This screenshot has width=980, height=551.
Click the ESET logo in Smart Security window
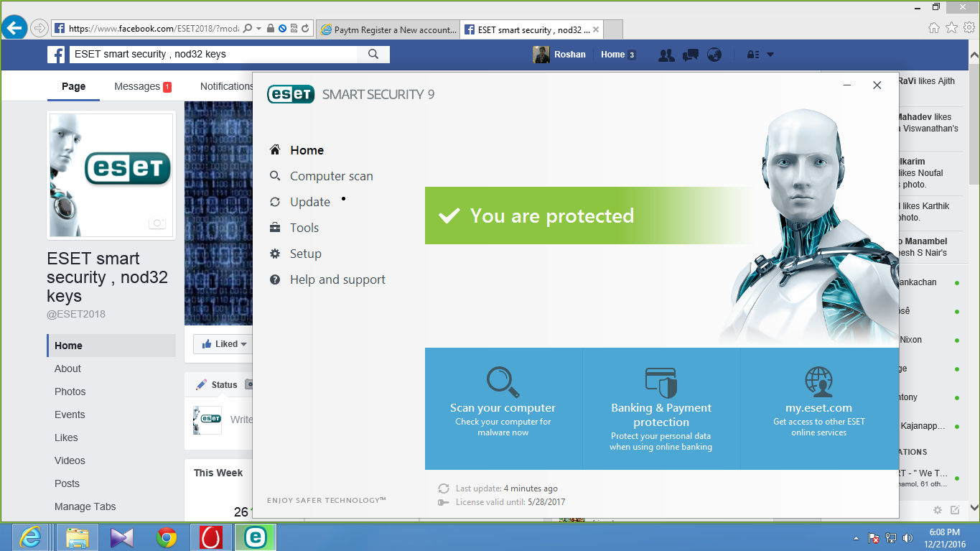291,94
